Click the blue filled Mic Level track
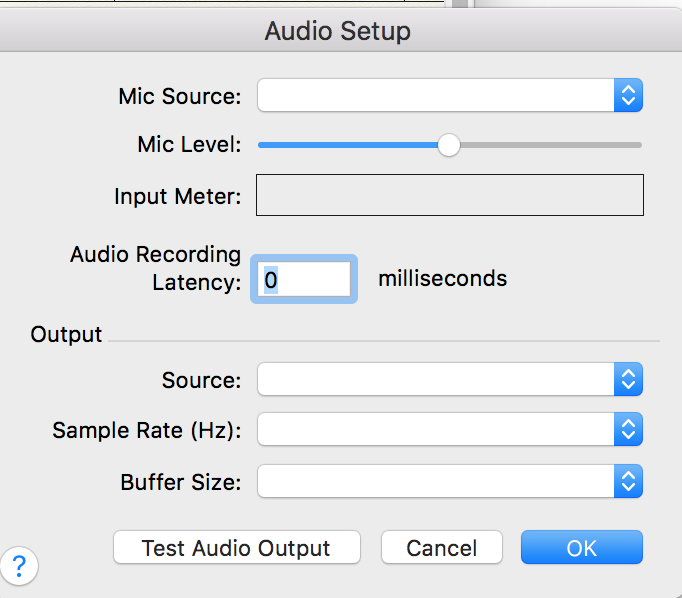Screen dimensions: 682x598 click(350, 145)
